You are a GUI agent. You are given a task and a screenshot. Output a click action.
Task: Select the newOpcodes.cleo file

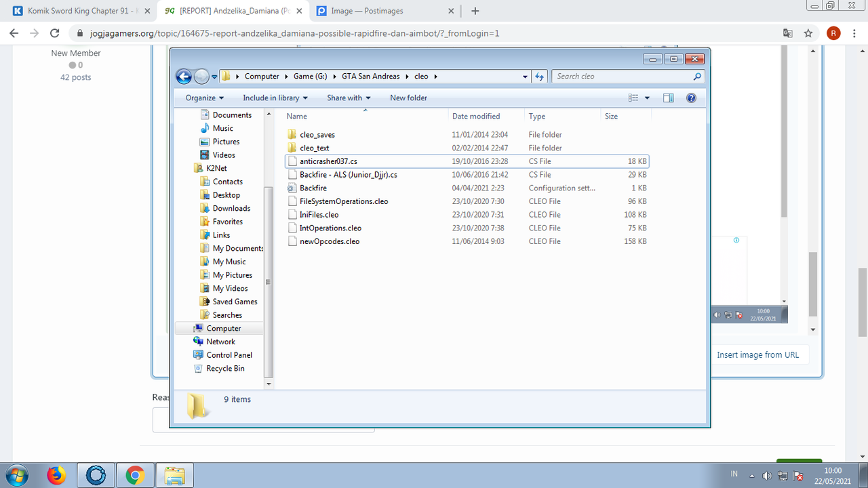(467, 241)
